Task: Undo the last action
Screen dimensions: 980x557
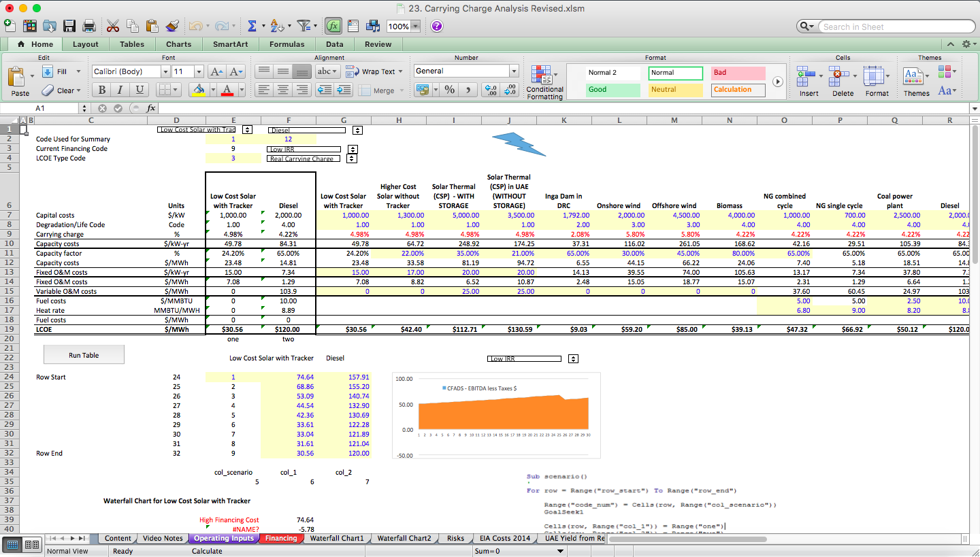Action: coord(195,26)
